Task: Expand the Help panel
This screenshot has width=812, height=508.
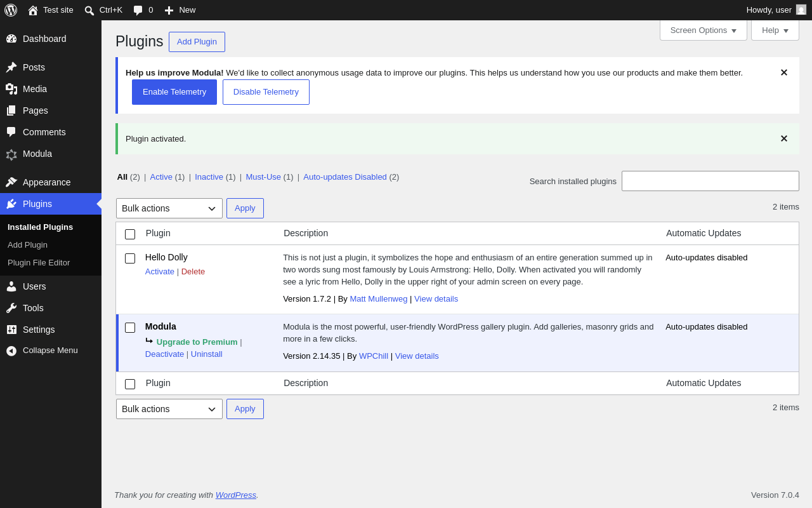Action: (775, 30)
